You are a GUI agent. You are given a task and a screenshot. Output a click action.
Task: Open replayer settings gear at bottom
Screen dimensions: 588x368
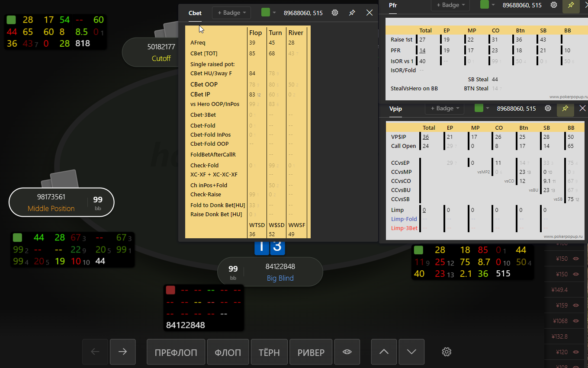447,352
